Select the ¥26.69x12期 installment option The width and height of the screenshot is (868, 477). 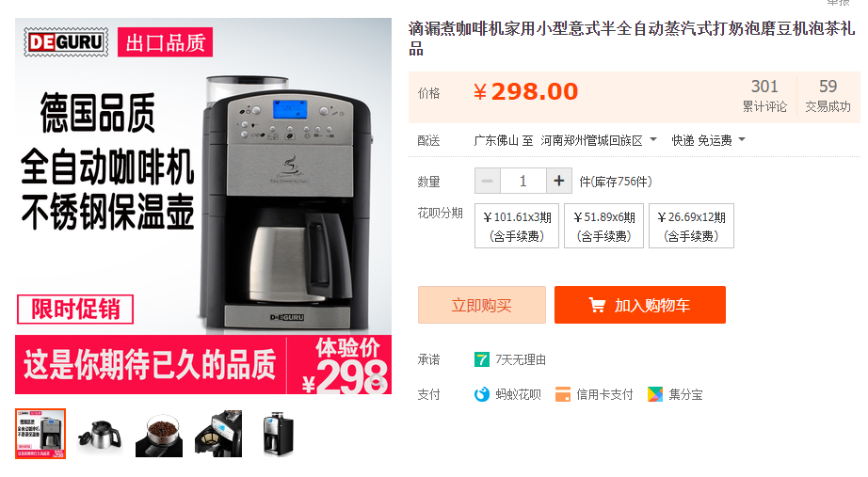(691, 226)
